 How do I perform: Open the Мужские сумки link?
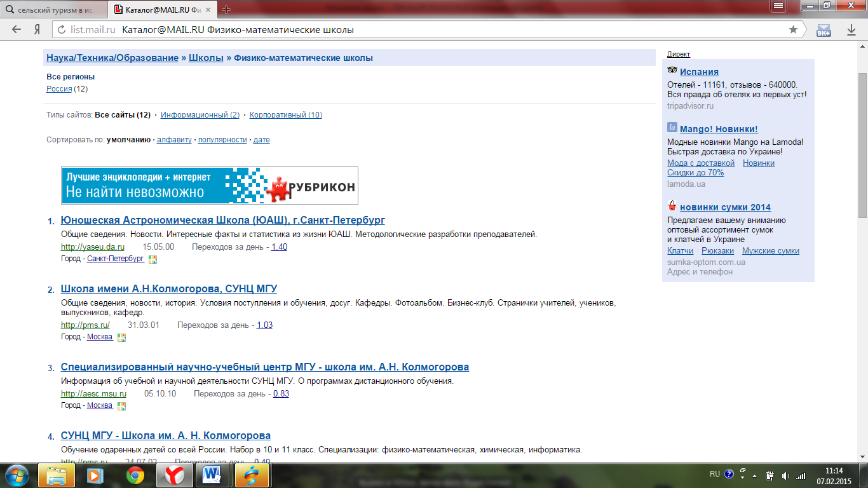coord(771,251)
